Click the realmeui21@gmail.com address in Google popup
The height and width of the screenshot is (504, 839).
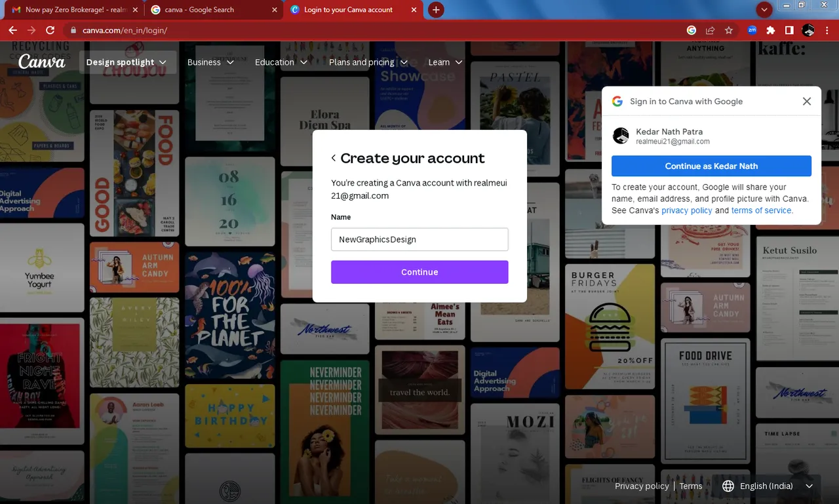(x=673, y=142)
